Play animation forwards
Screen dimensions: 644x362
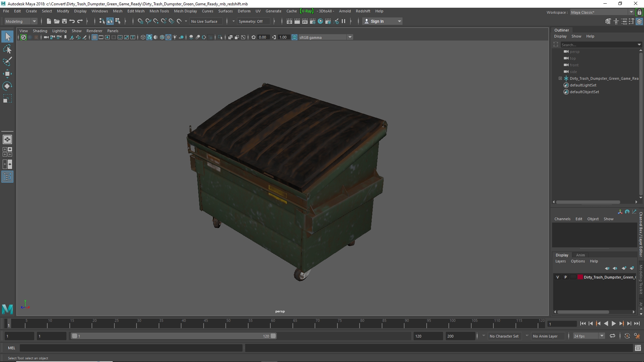[613, 323]
